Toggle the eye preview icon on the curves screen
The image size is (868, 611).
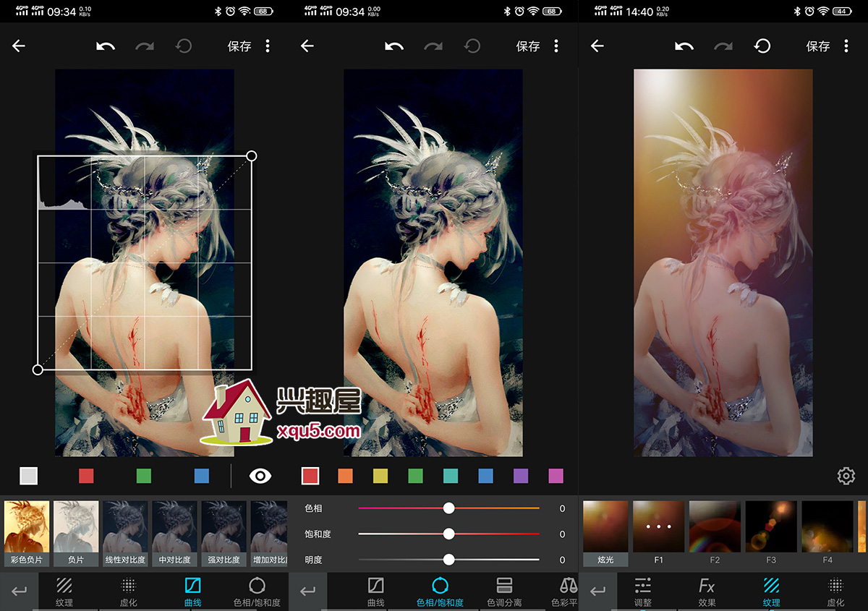click(x=260, y=475)
